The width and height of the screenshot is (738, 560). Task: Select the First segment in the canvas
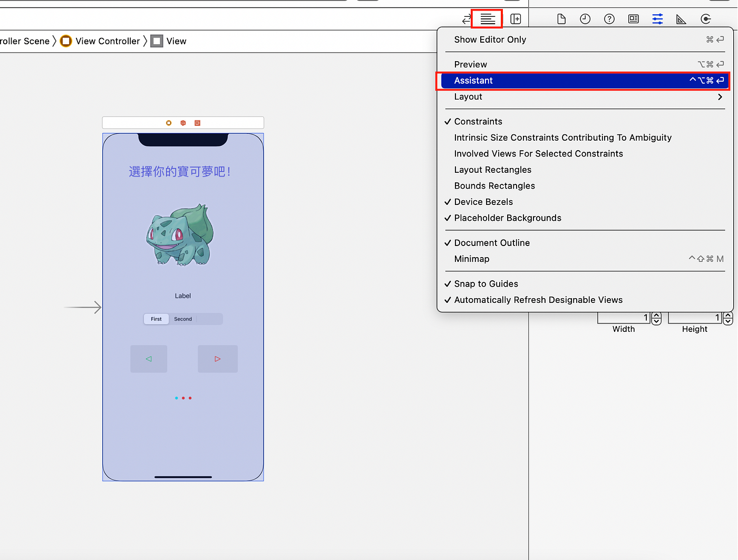point(156,319)
